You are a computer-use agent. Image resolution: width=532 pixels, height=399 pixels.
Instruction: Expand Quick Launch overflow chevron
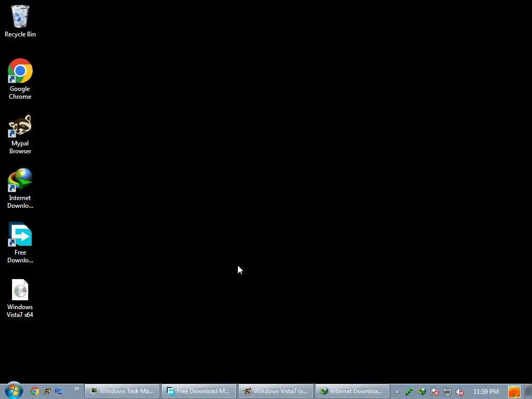[77, 389]
